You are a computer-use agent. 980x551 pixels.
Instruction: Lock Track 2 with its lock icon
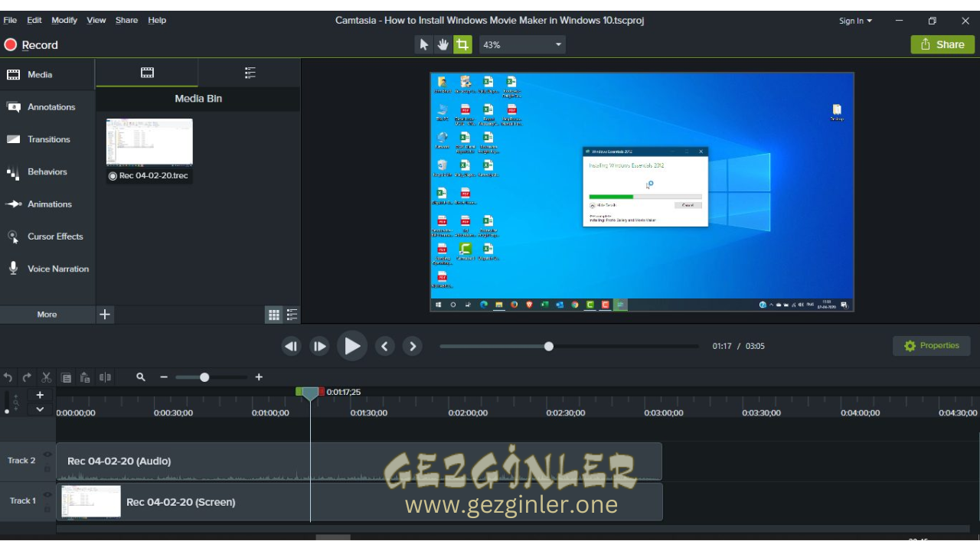[x=47, y=469]
